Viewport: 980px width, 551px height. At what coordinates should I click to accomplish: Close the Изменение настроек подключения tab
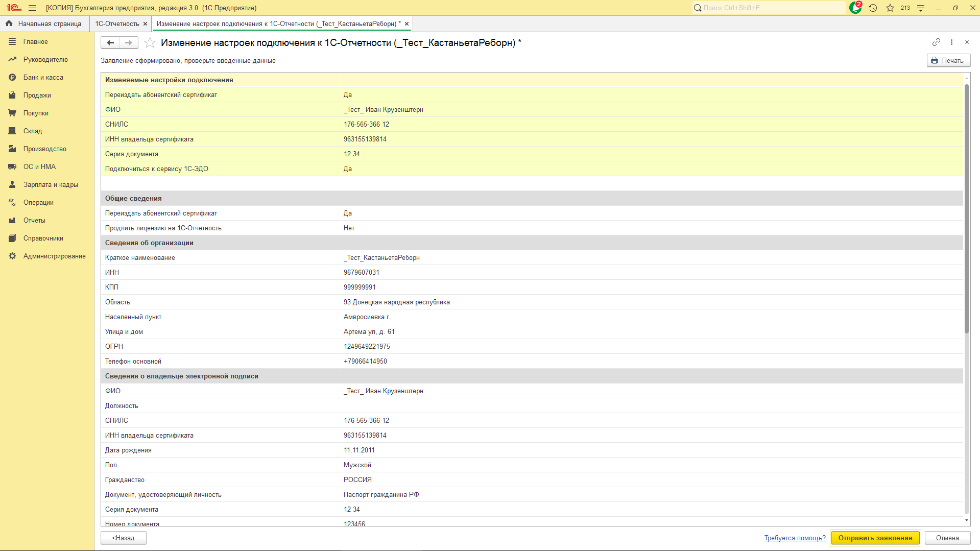pyautogui.click(x=407, y=23)
